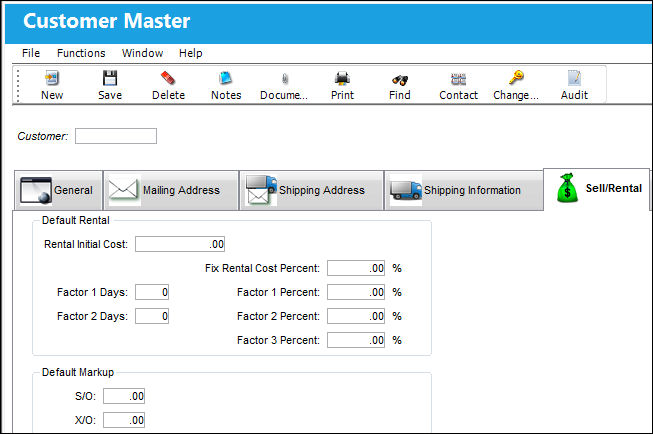The image size is (653, 434).
Task: Click the X/O markup field
Action: 124,420
